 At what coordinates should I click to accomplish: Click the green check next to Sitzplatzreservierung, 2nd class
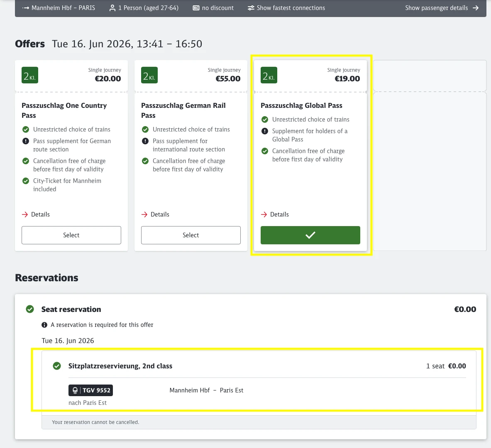pyautogui.click(x=57, y=366)
